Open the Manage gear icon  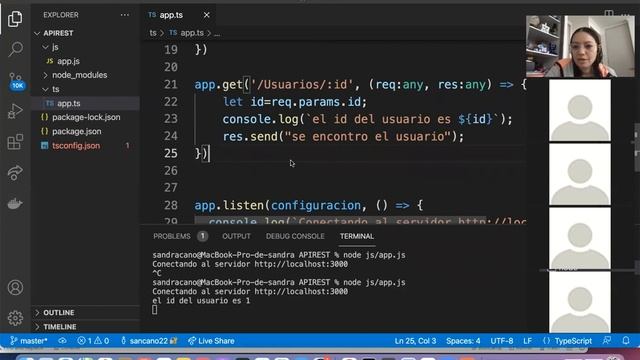tap(15, 318)
